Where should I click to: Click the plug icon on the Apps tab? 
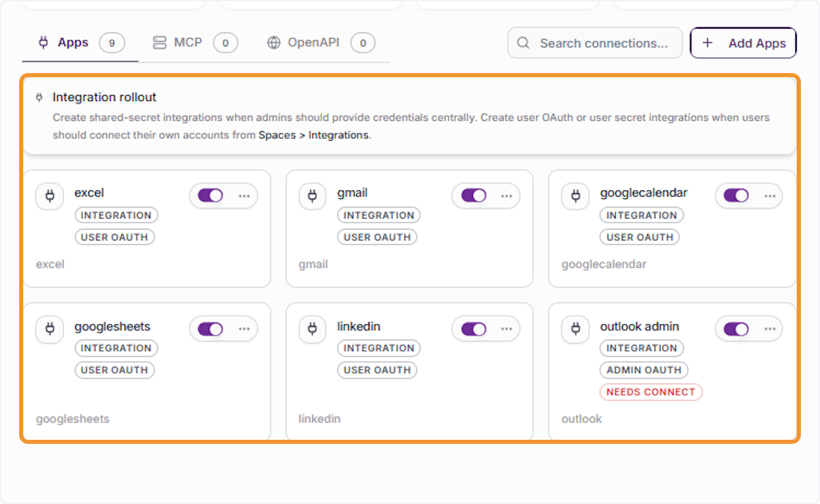tap(43, 42)
